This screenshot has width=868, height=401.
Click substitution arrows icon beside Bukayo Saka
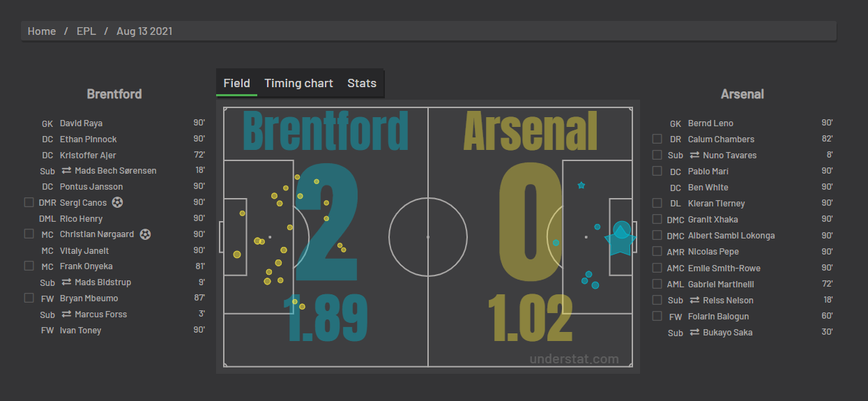click(x=695, y=333)
